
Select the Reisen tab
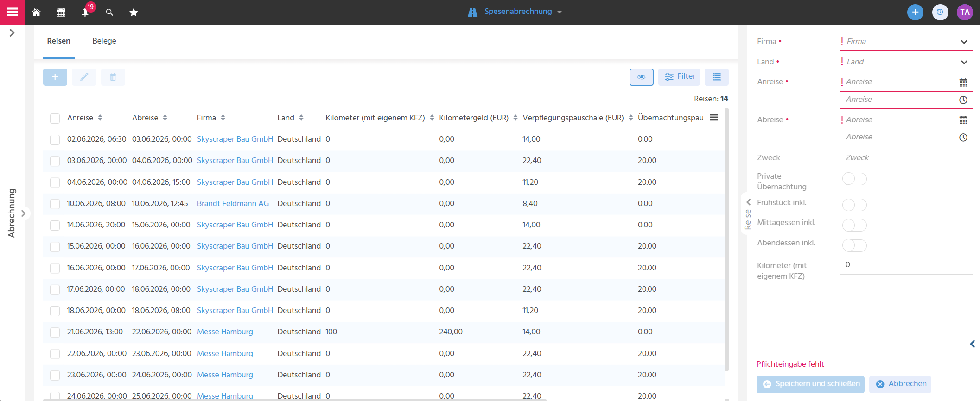click(59, 41)
